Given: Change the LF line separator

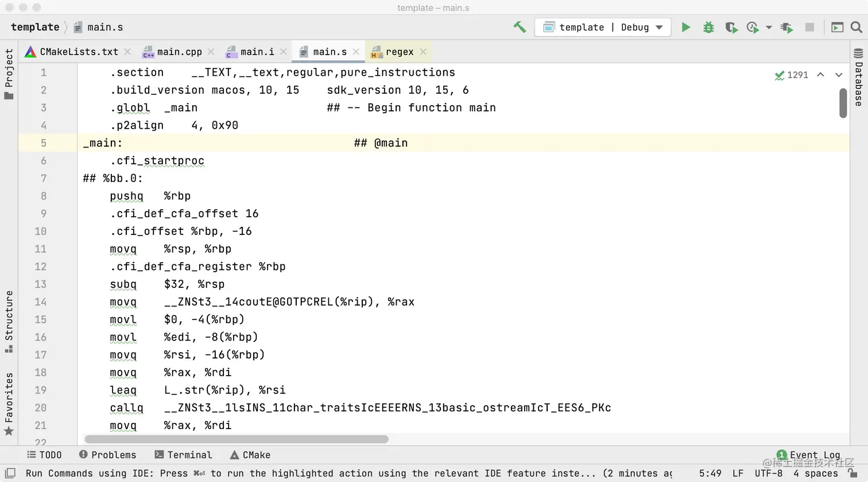Looking at the screenshot, I should [x=738, y=473].
